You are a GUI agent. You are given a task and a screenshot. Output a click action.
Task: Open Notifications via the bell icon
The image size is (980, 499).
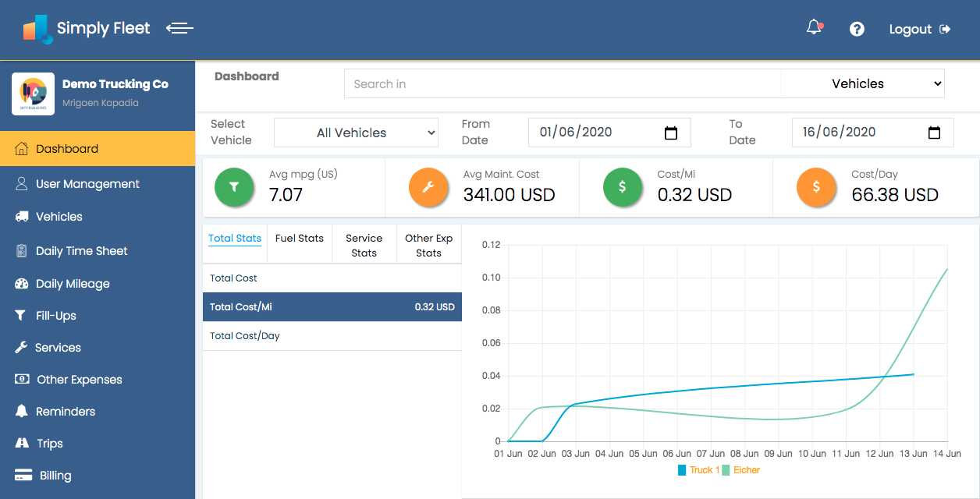pos(814,28)
